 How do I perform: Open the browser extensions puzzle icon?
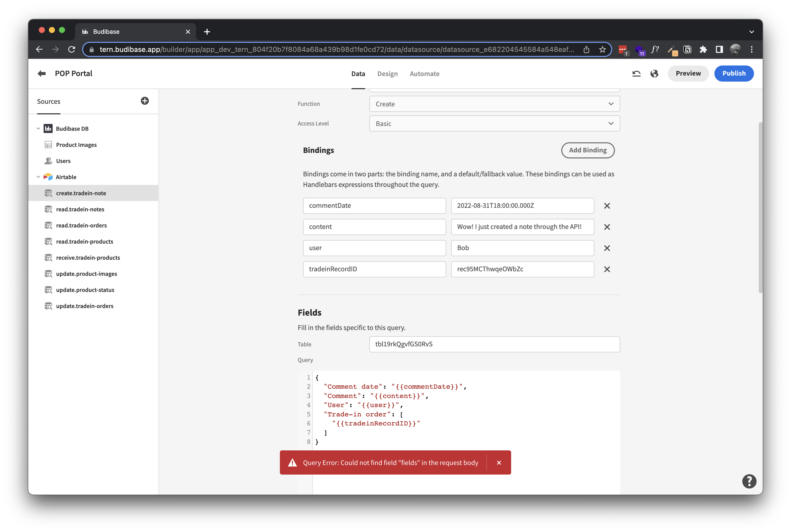(703, 50)
